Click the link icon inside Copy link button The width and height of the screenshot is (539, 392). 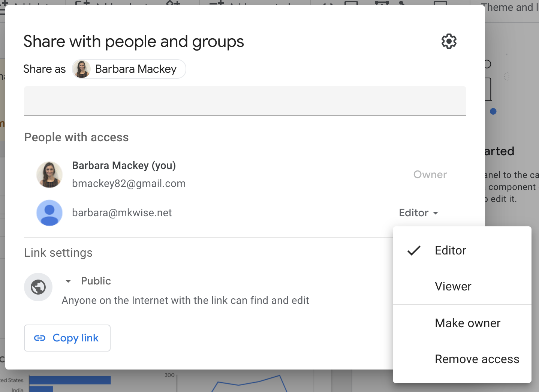coord(40,338)
